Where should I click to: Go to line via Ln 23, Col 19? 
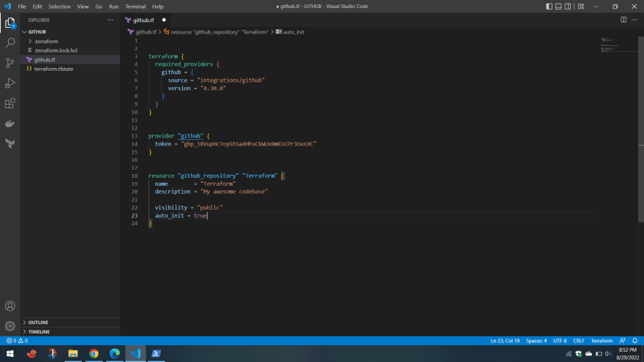tap(505, 341)
